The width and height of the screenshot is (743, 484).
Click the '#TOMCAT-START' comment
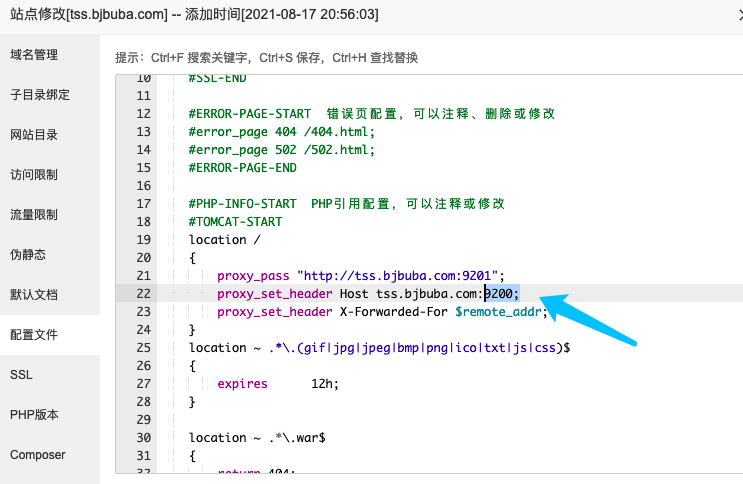pyautogui.click(x=236, y=221)
